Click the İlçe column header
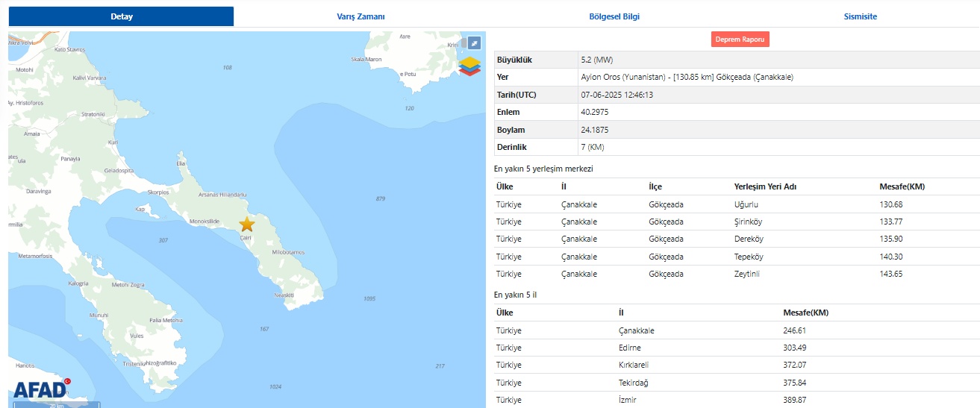The height and width of the screenshot is (408, 980). [x=655, y=186]
